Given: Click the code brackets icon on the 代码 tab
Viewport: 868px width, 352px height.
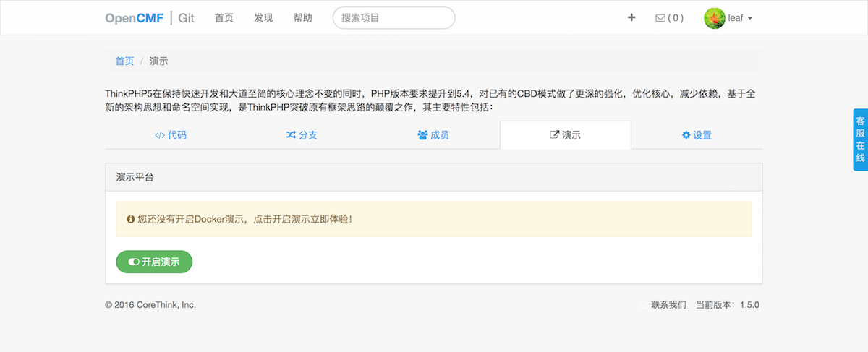Looking at the screenshot, I should (x=160, y=135).
